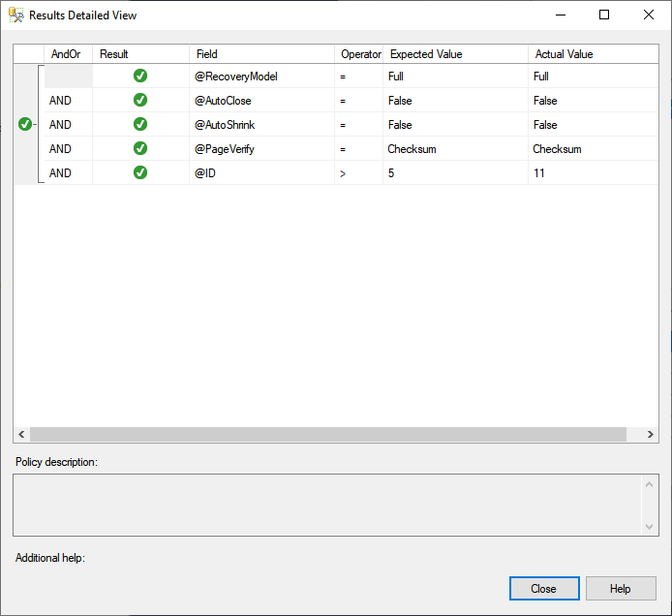Click the green check icon in the @AutoShrink Result cell
Image resolution: width=672 pixels, height=616 pixels.
point(140,124)
